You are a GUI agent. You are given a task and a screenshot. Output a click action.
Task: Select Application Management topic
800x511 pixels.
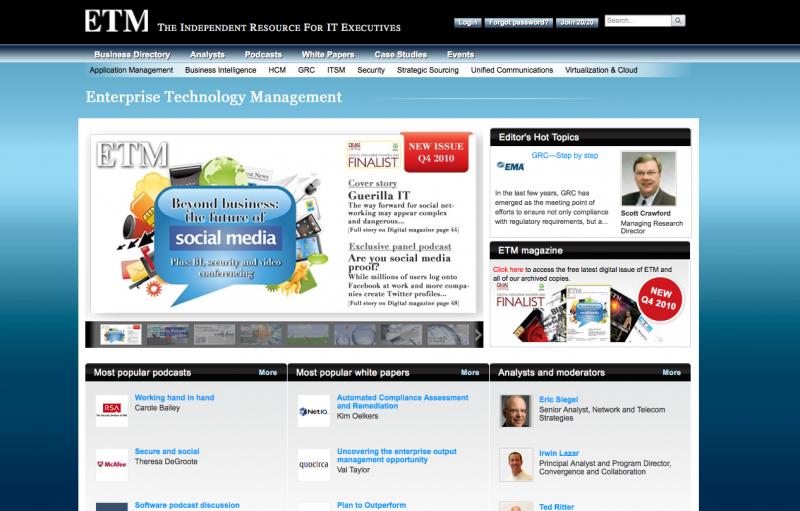tap(131, 70)
